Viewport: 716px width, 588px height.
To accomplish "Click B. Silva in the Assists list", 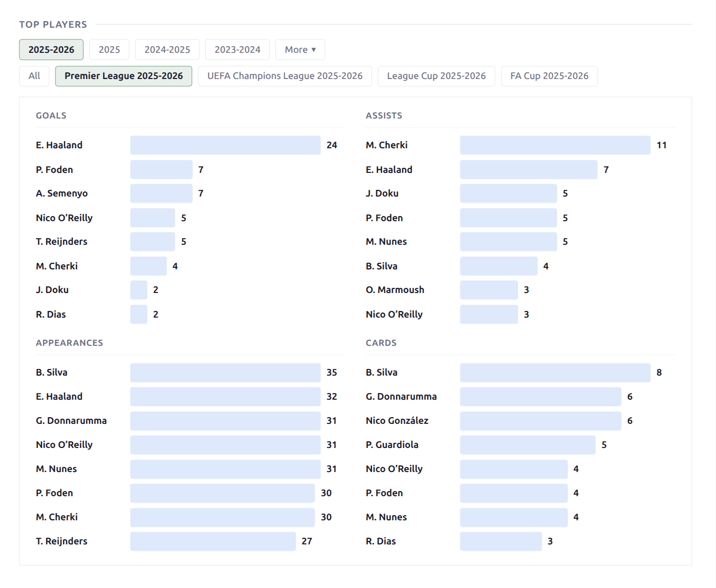I will [382, 266].
